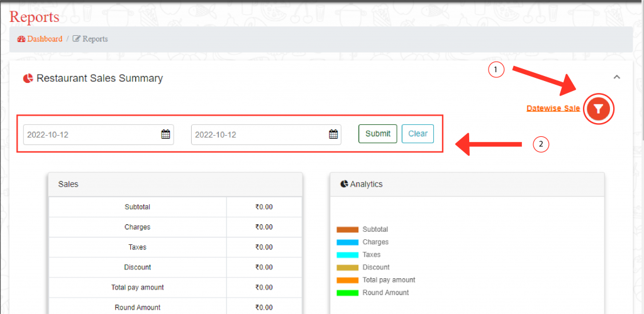Toggle the Discount legend swatch
This screenshot has width=644, height=314.
347,268
